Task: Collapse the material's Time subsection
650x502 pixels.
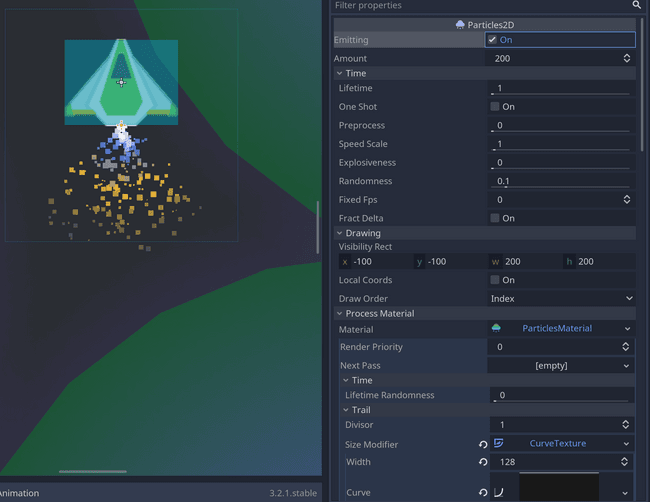Action: (x=346, y=380)
